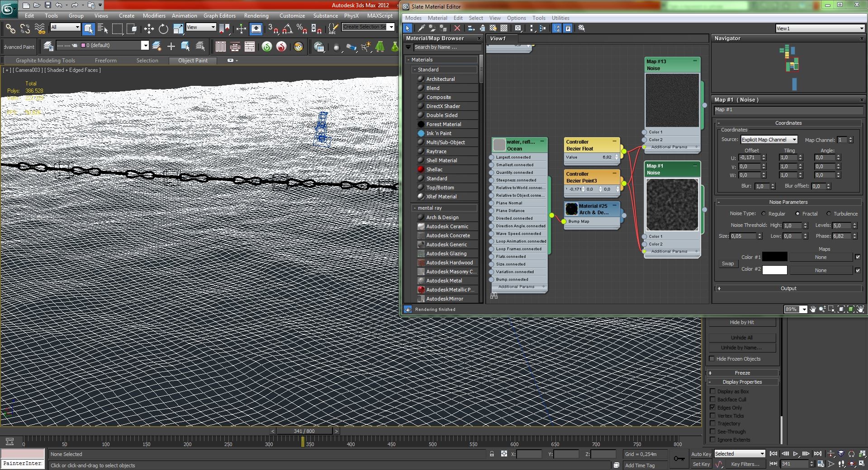868x470 pixels.
Task: Jump to the animation start frame
Action: pos(773,454)
